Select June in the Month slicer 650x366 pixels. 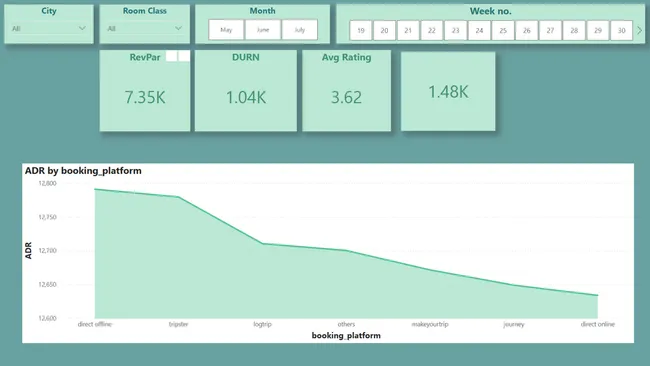[x=263, y=30]
